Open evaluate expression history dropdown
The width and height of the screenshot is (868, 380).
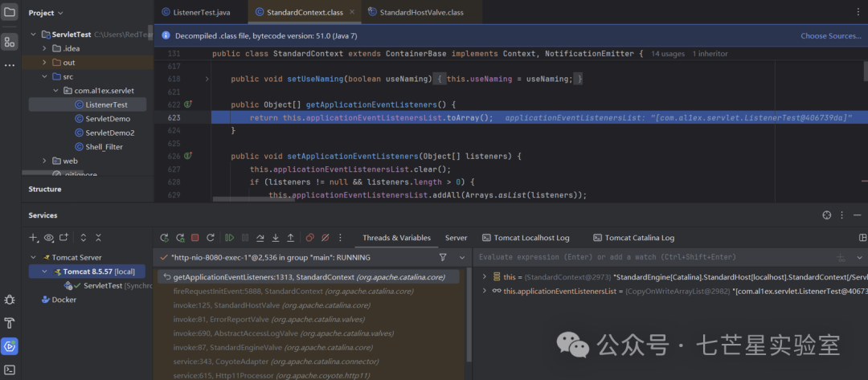(x=860, y=258)
